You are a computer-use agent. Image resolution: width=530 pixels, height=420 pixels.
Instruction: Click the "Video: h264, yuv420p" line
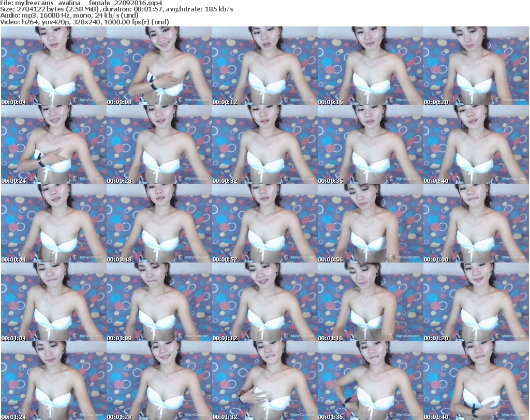click(84, 22)
